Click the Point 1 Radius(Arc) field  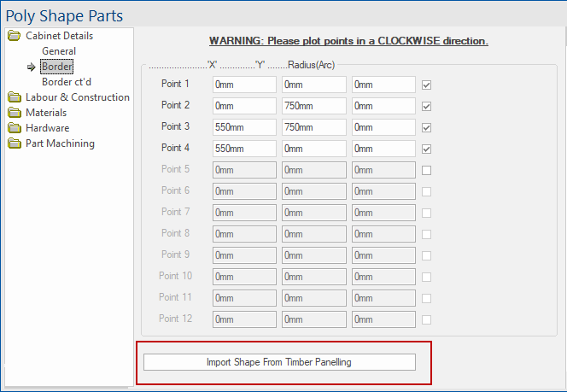click(x=383, y=85)
